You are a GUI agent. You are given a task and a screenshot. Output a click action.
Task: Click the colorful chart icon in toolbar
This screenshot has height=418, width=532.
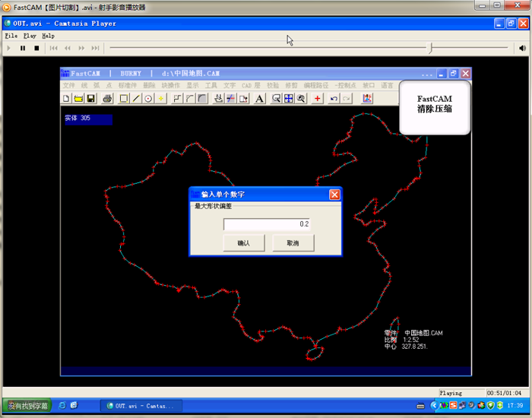(367, 98)
